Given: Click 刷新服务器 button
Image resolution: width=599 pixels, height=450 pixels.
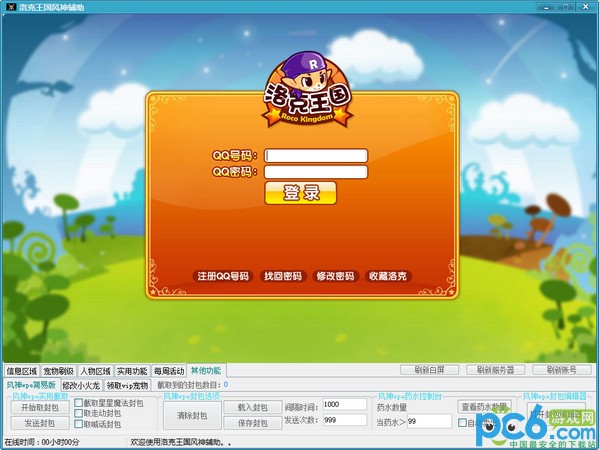Looking at the screenshot, I should tap(495, 370).
